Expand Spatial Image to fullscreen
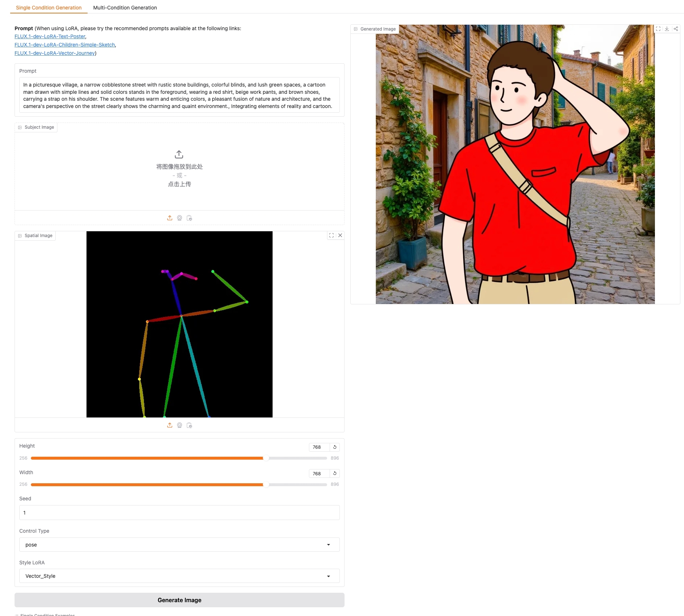684x616 pixels. pos(331,235)
